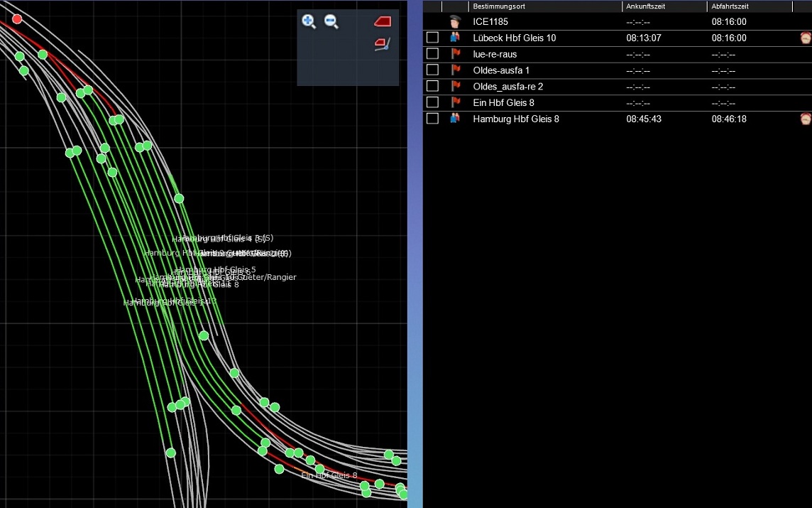Screen dimensions: 812x508
Task: Select Ein Hbf Gleis 8 in the timetable list
Action: [503, 102]
